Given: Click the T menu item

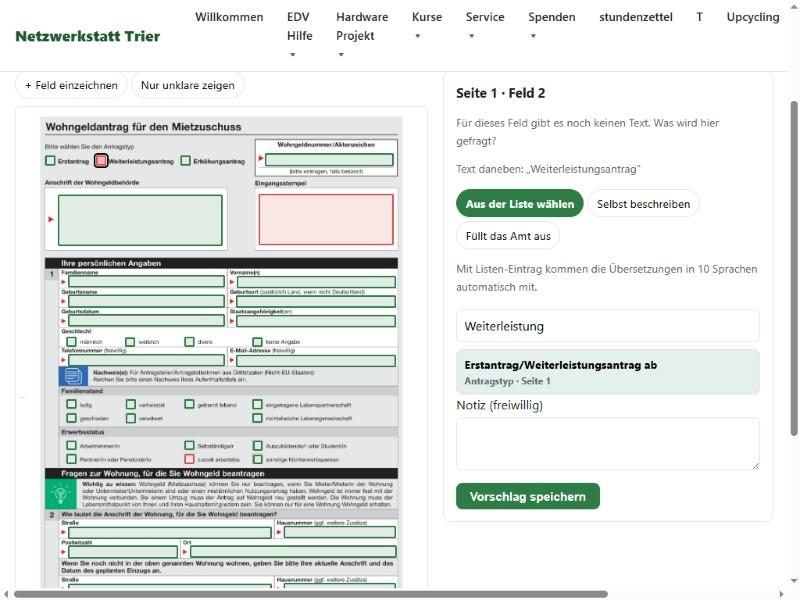Looking at the screenshot, I should [699, 17].
